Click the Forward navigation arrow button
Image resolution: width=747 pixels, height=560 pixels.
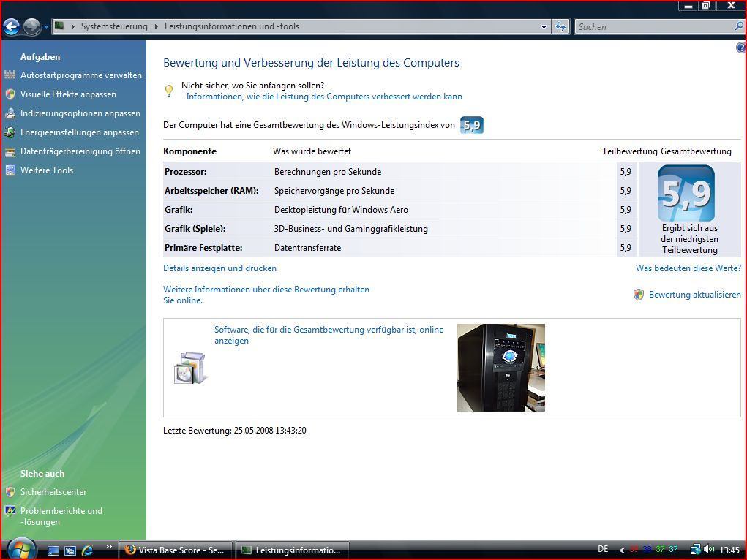point(32,26)
